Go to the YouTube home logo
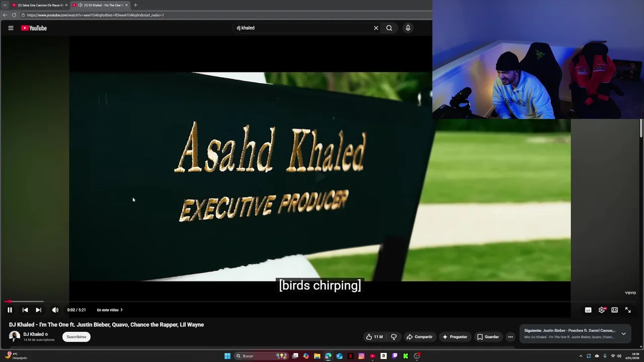The width and height of the screenshot is (644, 362). (x=34, y=28)
